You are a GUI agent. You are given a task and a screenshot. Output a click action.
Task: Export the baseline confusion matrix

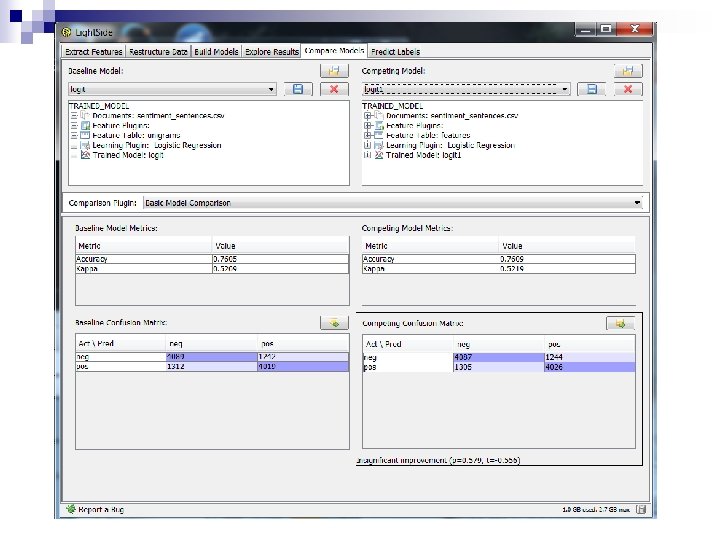[334, 323]
